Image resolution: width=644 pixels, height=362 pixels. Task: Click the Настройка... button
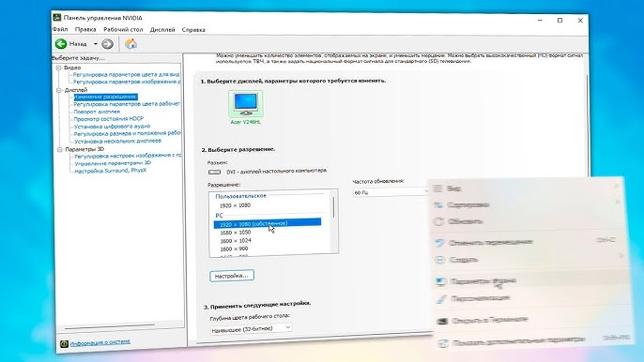click(232, 276)
